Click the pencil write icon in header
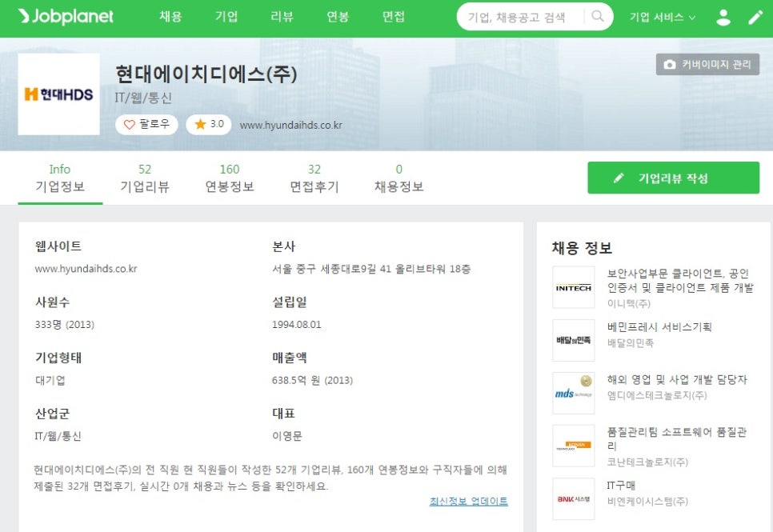This screenshot has width=773, height=532. [755, 18]
